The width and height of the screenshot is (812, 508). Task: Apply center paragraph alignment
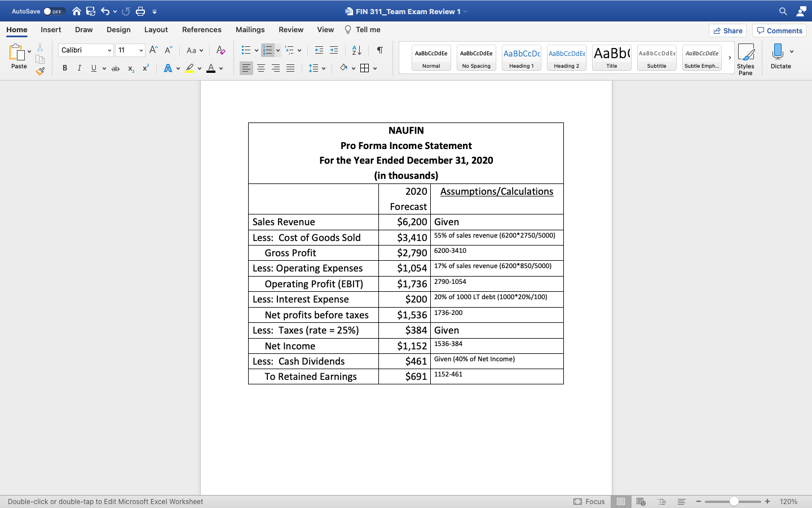point(261,68)
